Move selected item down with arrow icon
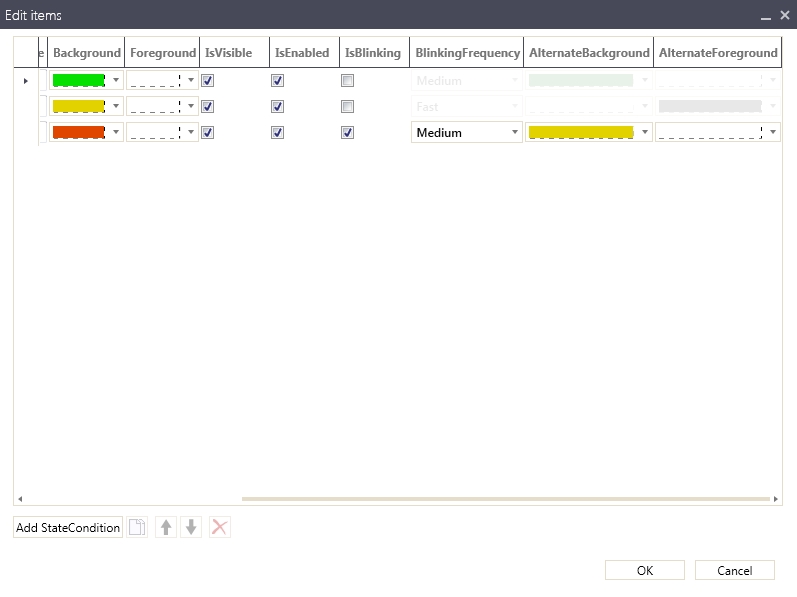Viewport: 797px width, 597px height. coord(192,527)
